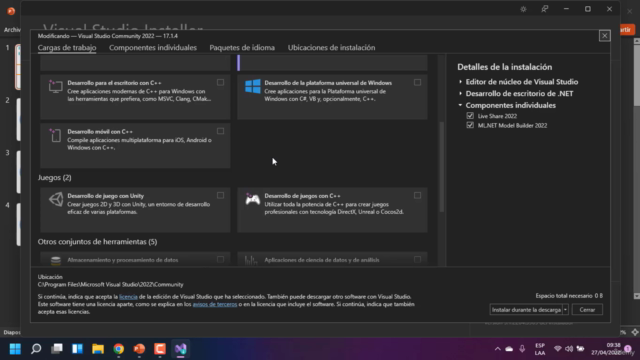
Task: Open the Wi-Fi network tray icon
Action: click(x=558, y=349)
